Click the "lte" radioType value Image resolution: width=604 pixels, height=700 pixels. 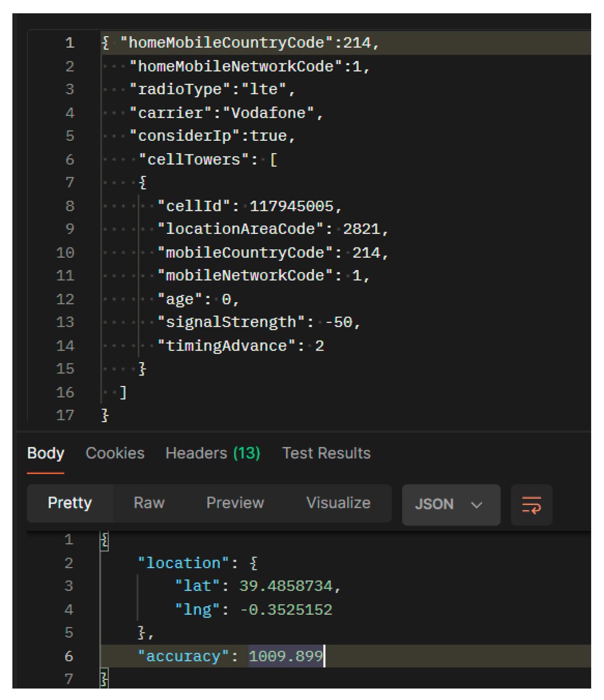pyautogui.click(x=264, y=89)
